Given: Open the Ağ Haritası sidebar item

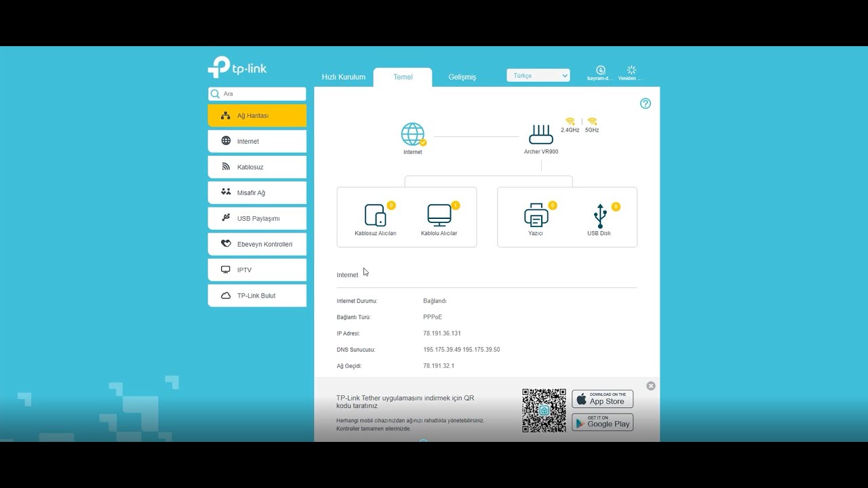Looking at the screenshot, I should click(x=257, y=116).
